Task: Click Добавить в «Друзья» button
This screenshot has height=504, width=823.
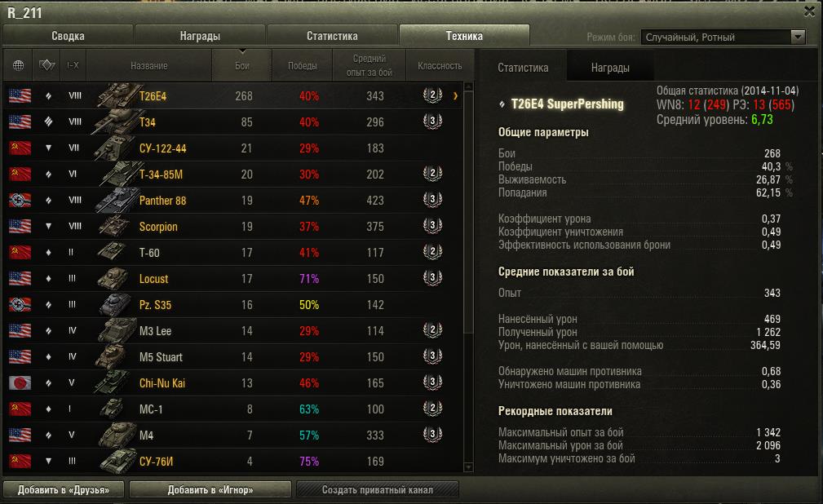Action: pyautogui.click(x=64, y=489)
